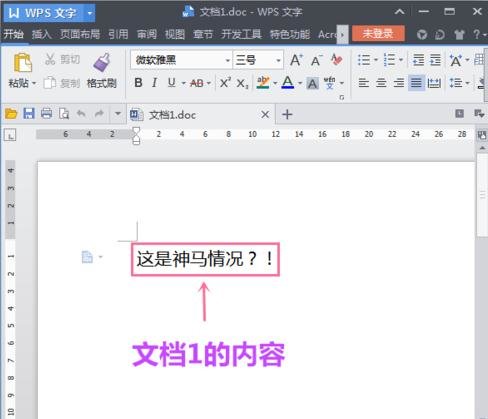Click the Print Preview icon

[64, 114]
